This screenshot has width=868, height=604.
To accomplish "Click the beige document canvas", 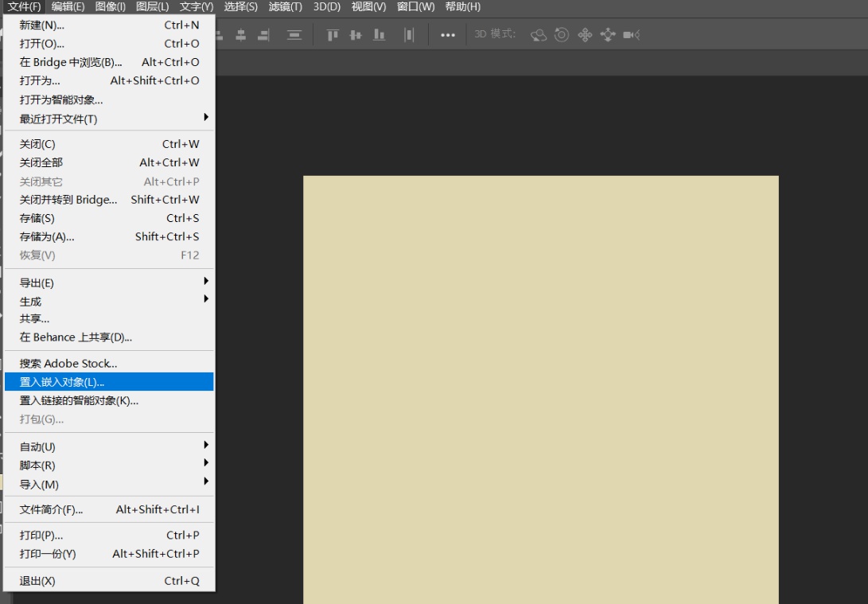I will (x=540, y=389).
